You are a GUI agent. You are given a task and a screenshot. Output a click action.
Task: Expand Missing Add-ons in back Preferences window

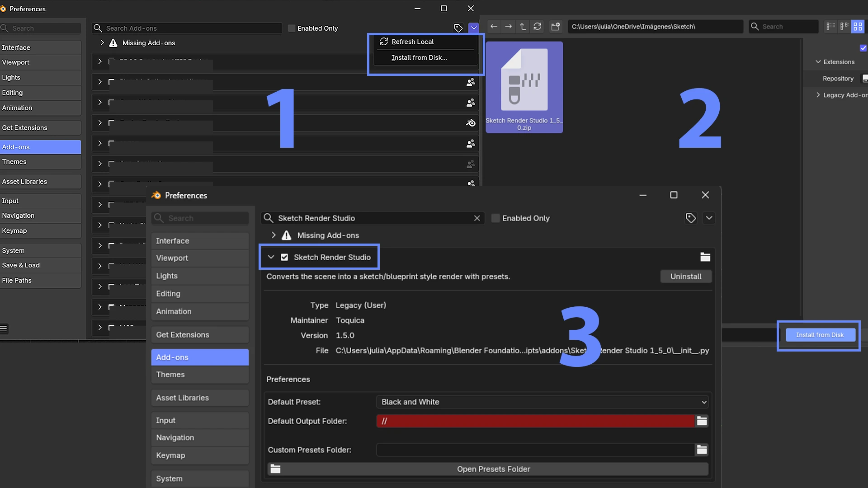pyautogui.click(x=102, y=43)
